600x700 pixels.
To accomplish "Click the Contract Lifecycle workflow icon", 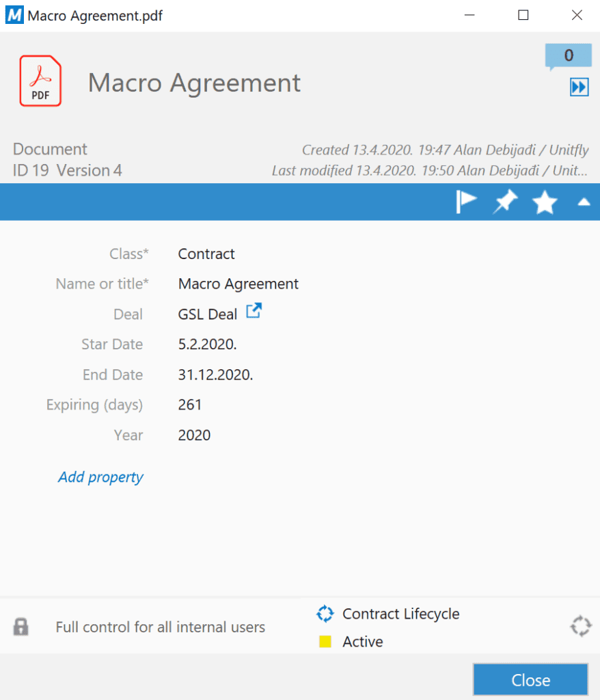I will (x=325, y=614).
